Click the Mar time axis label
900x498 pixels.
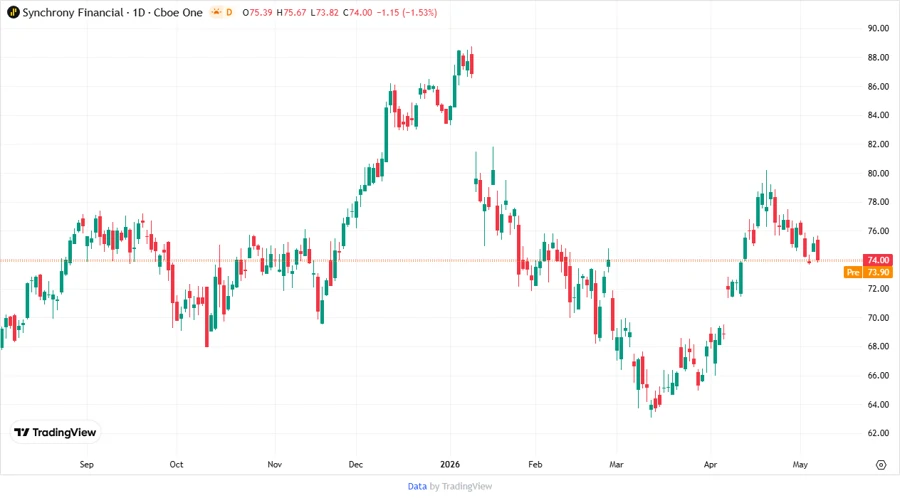point(616,464)
